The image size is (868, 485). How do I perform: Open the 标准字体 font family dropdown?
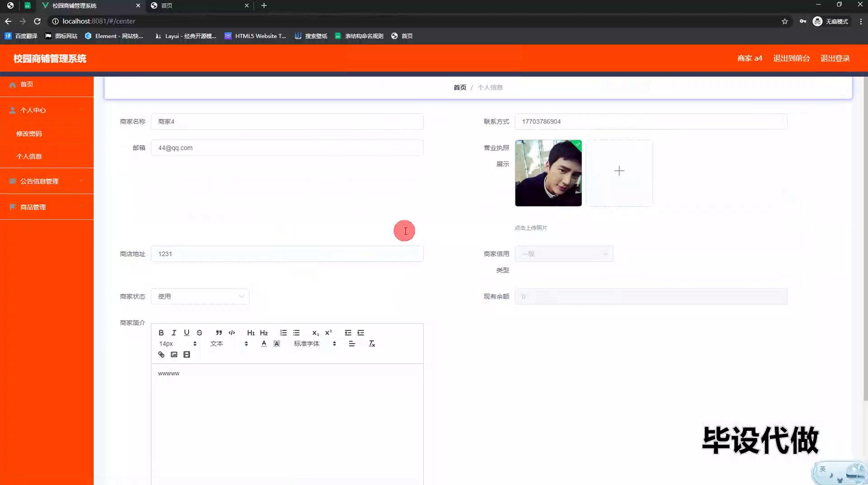click(315, 344)
